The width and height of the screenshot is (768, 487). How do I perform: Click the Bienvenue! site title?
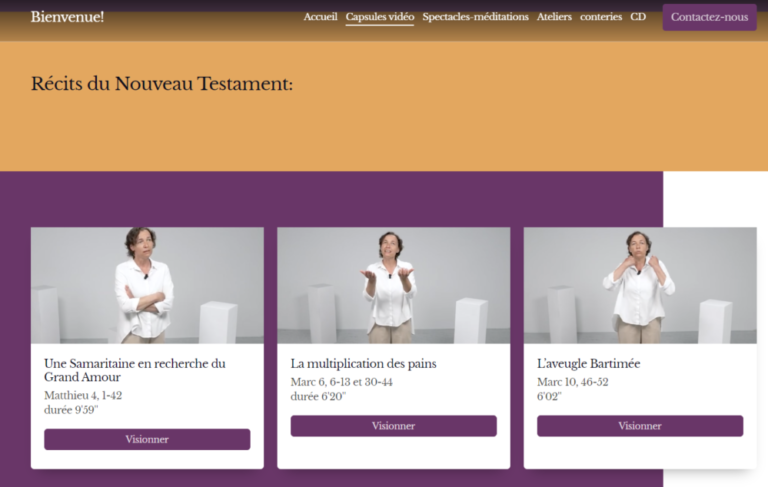click(x=67, y=17)
